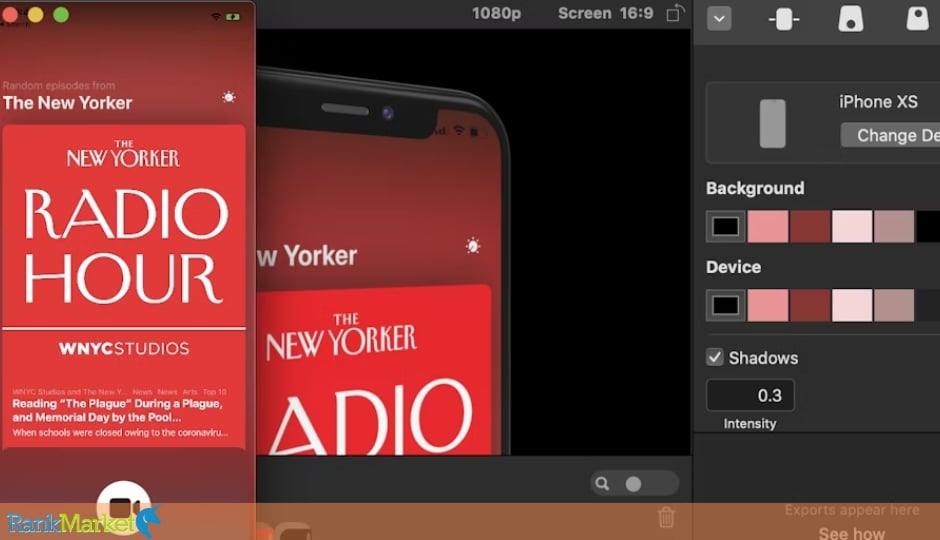Click the trash delete icon
The image size is (940, 540).
pyautogui.click(x=666, y=517)
